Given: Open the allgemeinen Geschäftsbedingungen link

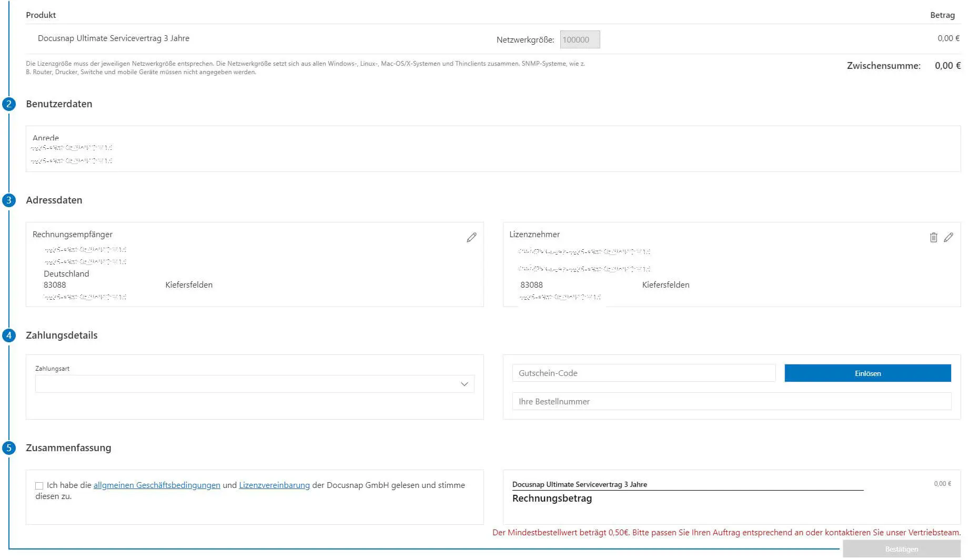Looking at the screenshot, I should pyautogui.click(x=157, y=485).
